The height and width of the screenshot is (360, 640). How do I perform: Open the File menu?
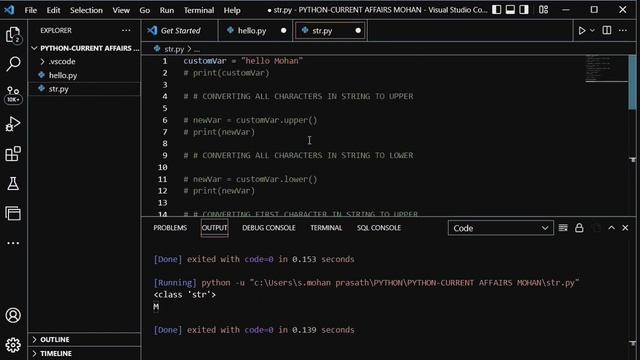click(31, 10)
